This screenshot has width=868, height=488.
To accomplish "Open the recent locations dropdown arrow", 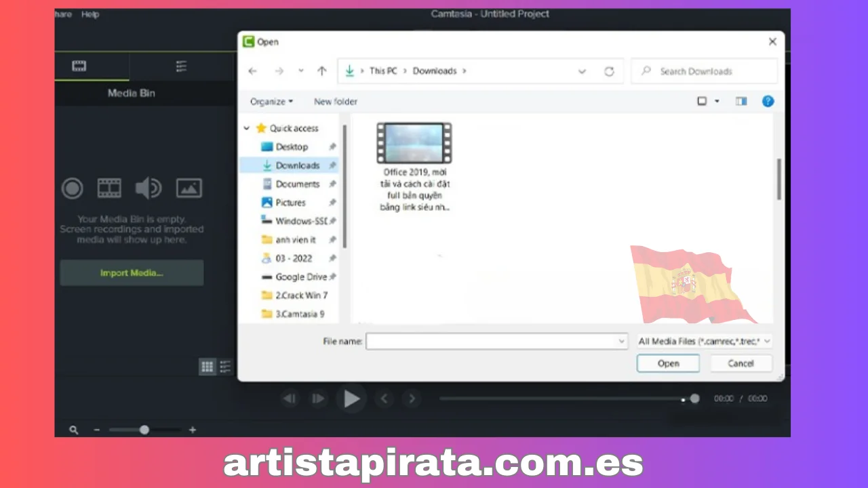I will pos(301,71).
